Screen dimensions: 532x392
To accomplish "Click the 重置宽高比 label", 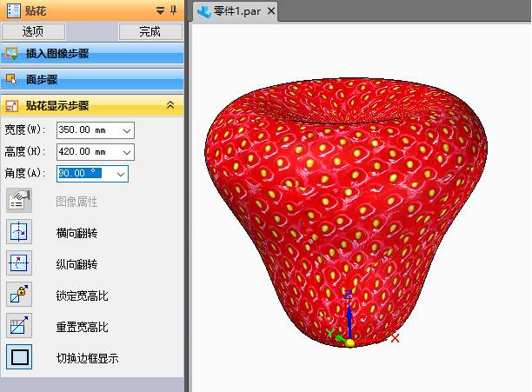I will [82, 327].
